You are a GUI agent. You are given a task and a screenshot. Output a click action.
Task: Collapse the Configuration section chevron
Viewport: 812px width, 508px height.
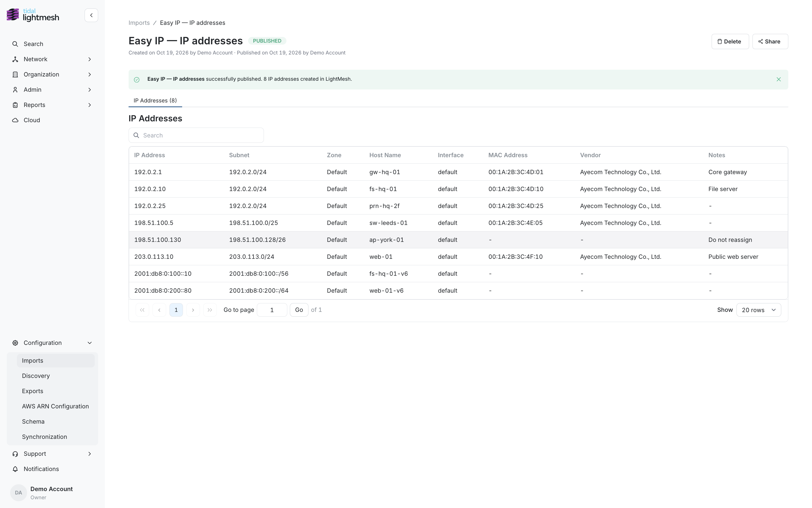[x=90, y=343]
